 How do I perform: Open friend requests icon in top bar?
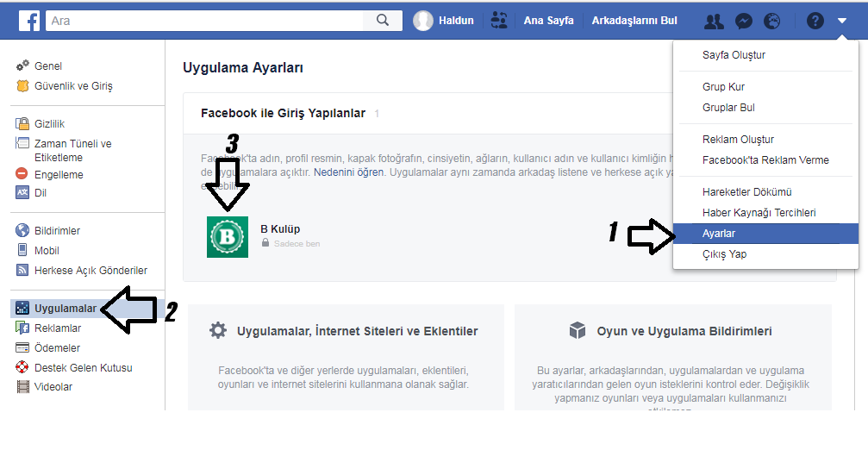[714, 21]
